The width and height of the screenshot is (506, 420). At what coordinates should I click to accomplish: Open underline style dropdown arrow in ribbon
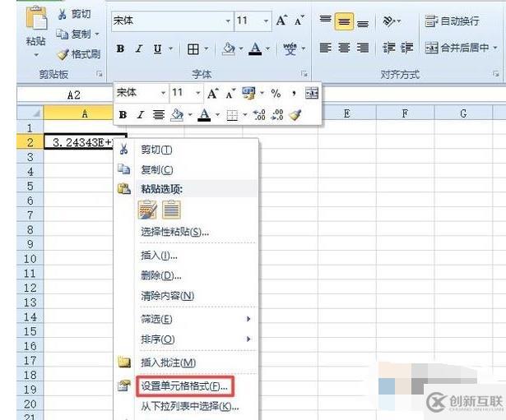click(170, 48)
